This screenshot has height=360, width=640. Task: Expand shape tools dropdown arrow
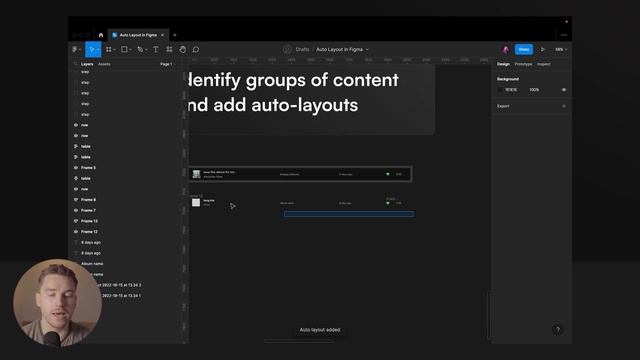pos(130,50)
